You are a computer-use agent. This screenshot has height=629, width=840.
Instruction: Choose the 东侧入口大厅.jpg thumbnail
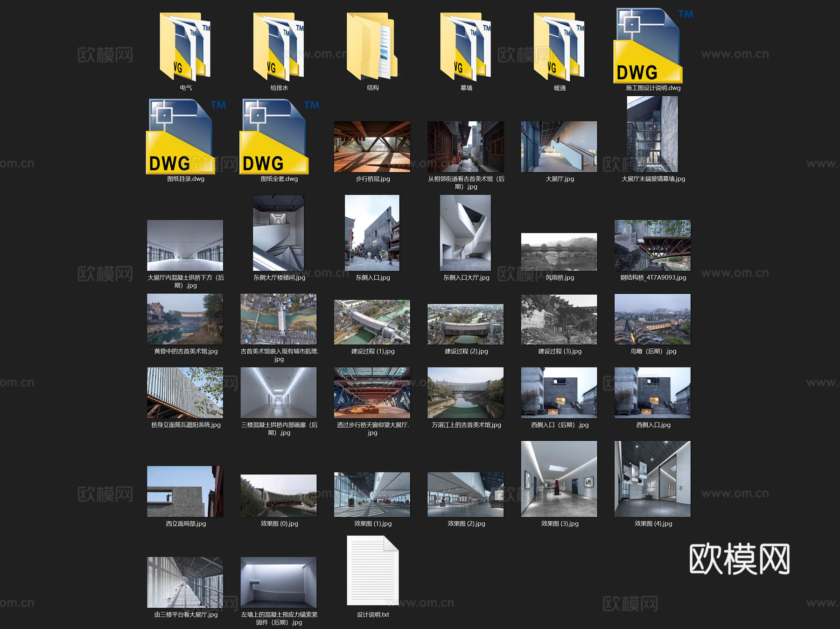(x=465, y=233)
